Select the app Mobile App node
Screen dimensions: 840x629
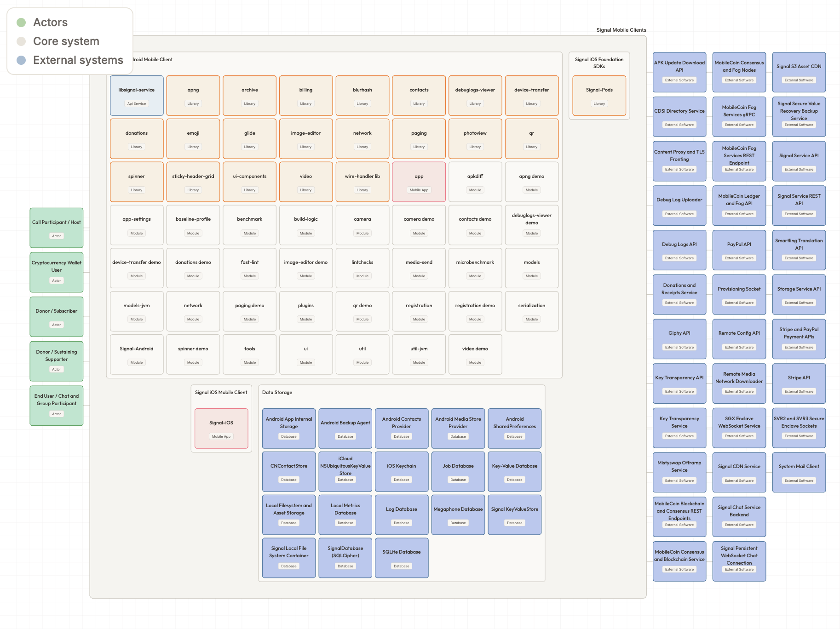pyautogui.click(x=419, y=182)
